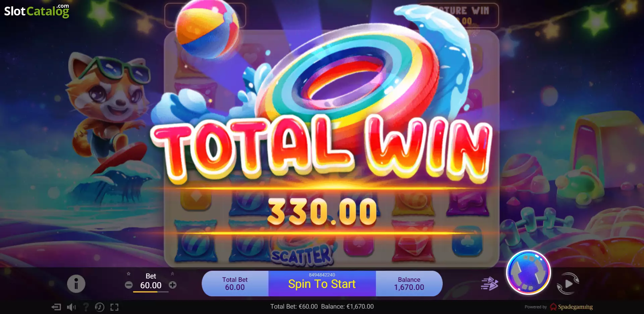The width and height of the screenshot is (644, 314).
Task: Click the Balance 1,670.00 panel
Action: pyautogui.click(x=409, y=284)
